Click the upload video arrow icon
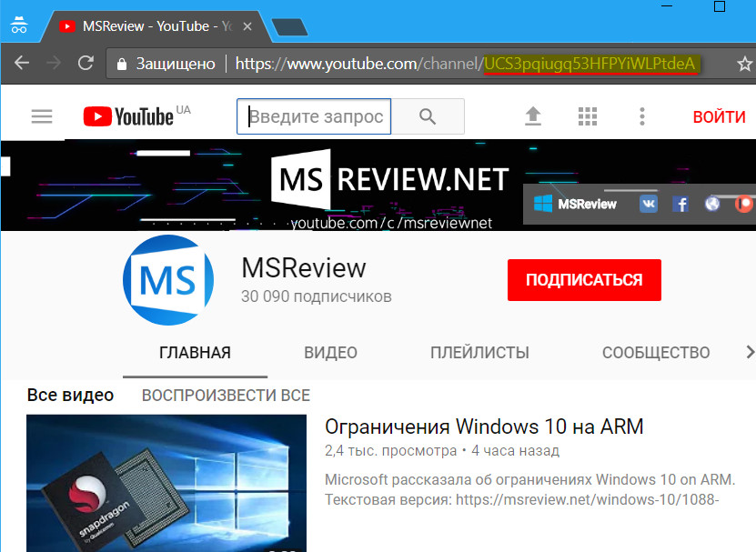Screen dimensions: 756x552 pos(533,116)
